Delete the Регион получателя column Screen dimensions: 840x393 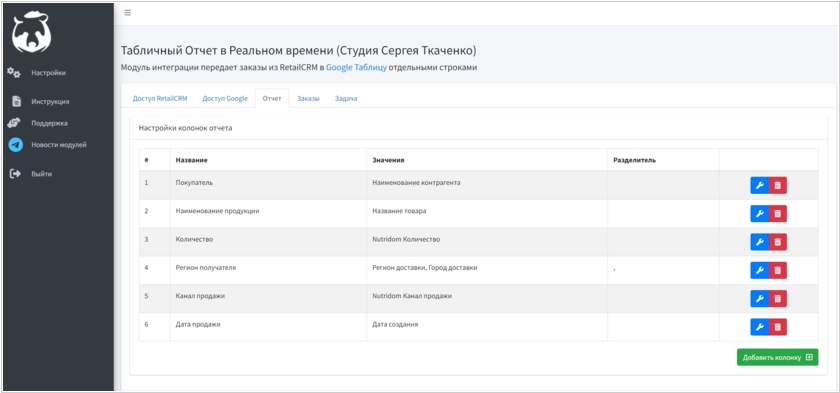tap(778, 270)
